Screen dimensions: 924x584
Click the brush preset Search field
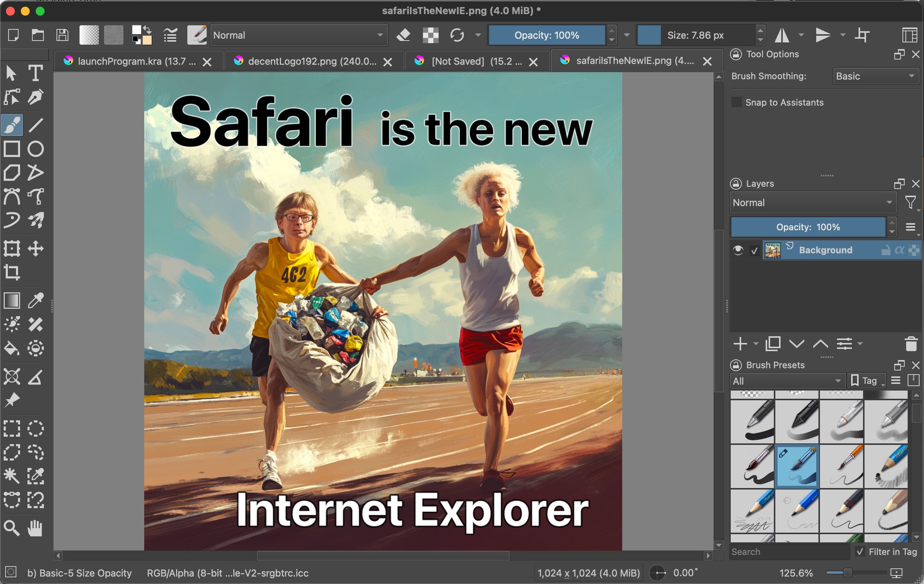coord(790,552)
